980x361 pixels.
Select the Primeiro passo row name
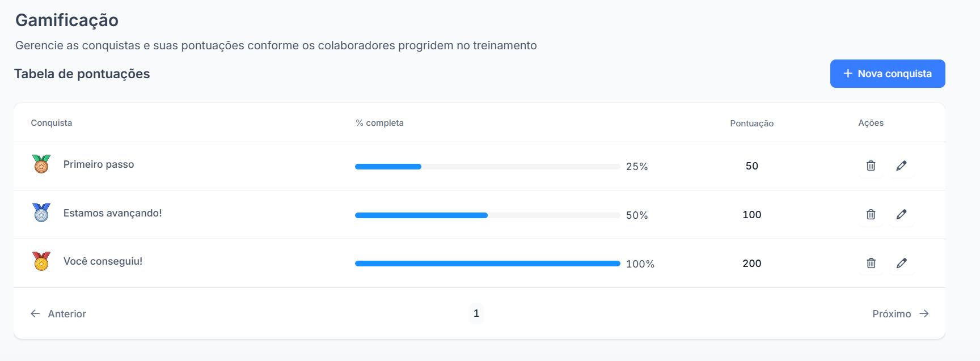[99, 164]
